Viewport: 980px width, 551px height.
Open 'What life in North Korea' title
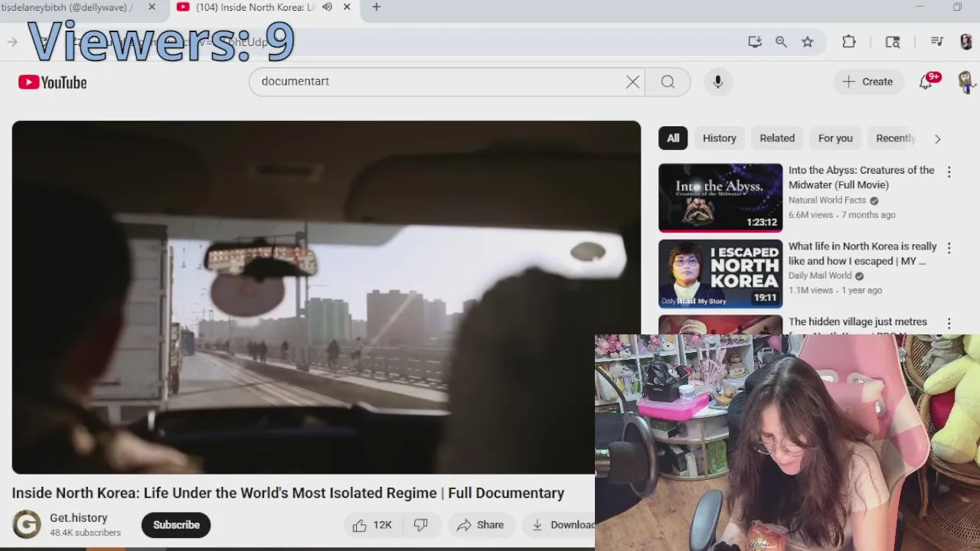[x=862, y=253]
